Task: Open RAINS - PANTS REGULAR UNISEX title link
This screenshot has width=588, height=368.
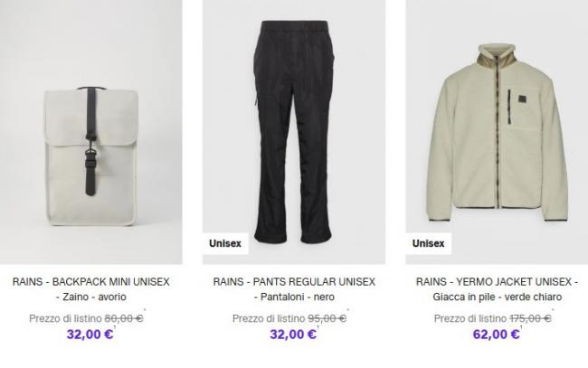Action: point(294,282)
